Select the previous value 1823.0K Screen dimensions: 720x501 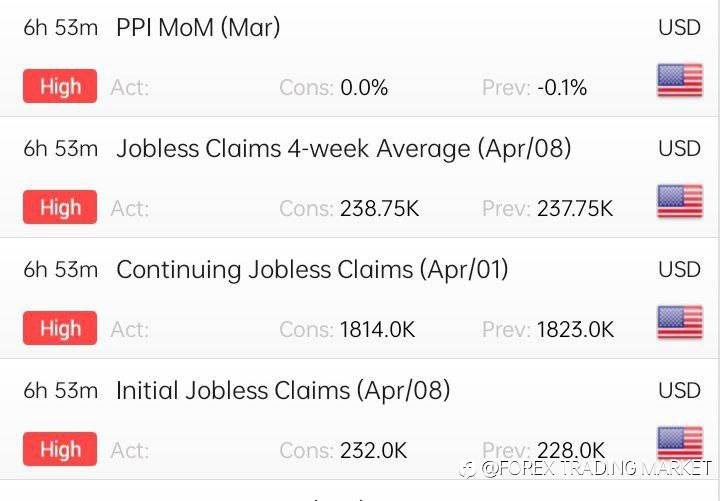[575, 330]
